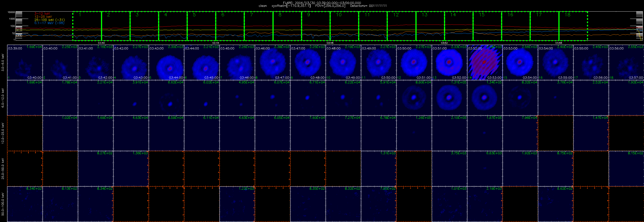Image resolution: width=644 pixels, height=222 pixels.
Task: Click the peak value 1.01E+03 text
Action: click(459, 188)
